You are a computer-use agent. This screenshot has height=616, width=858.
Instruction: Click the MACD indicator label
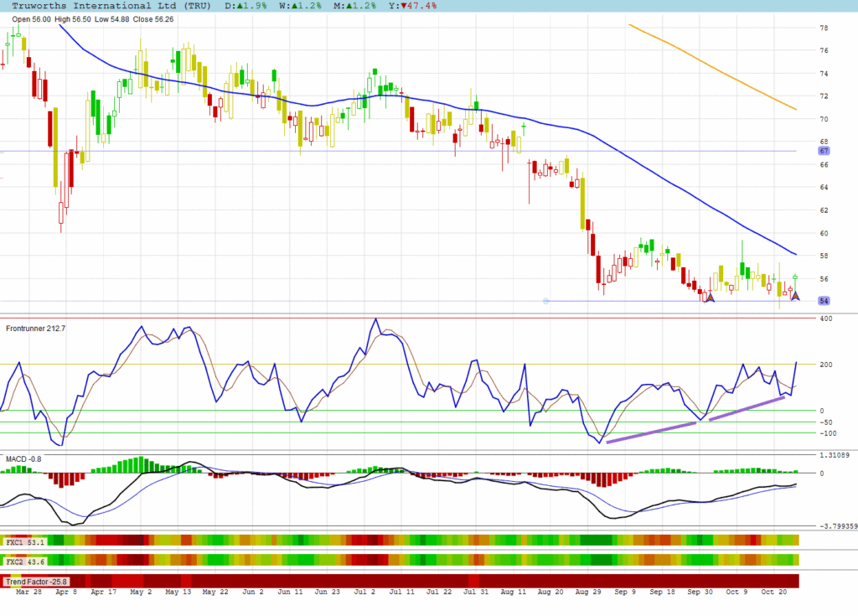coord(23,459)
